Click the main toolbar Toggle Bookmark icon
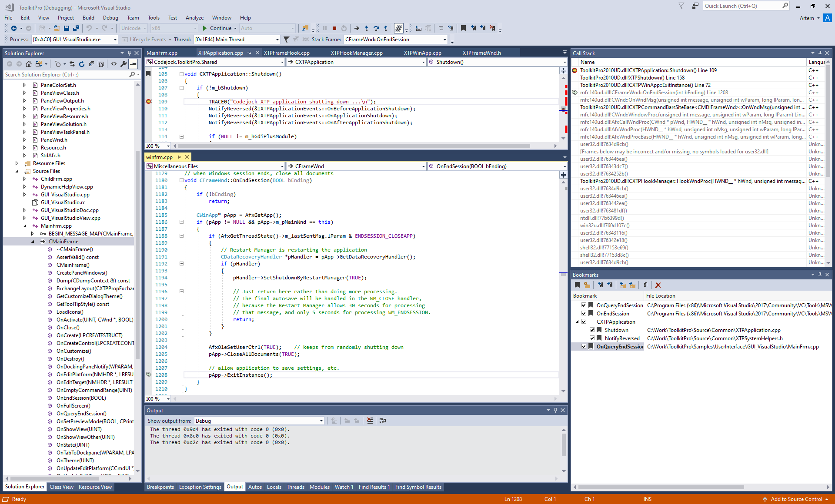Screen dimensions: 835x504 tap(464, 28)
